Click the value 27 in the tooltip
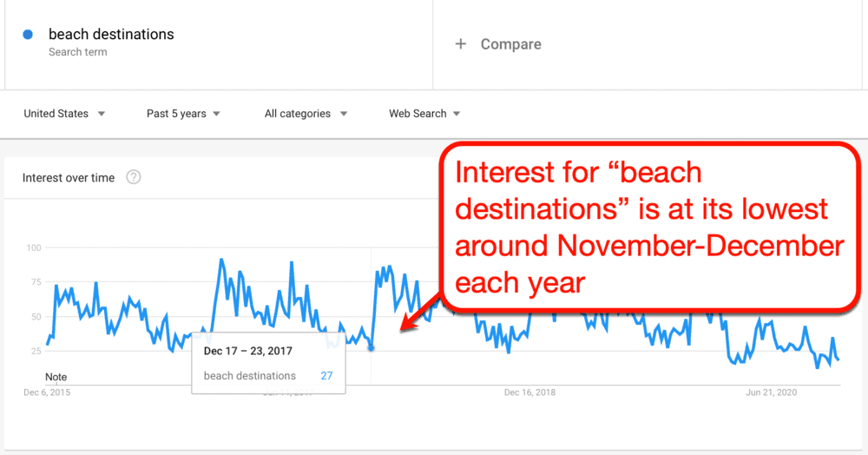 [x=326, y=376]
